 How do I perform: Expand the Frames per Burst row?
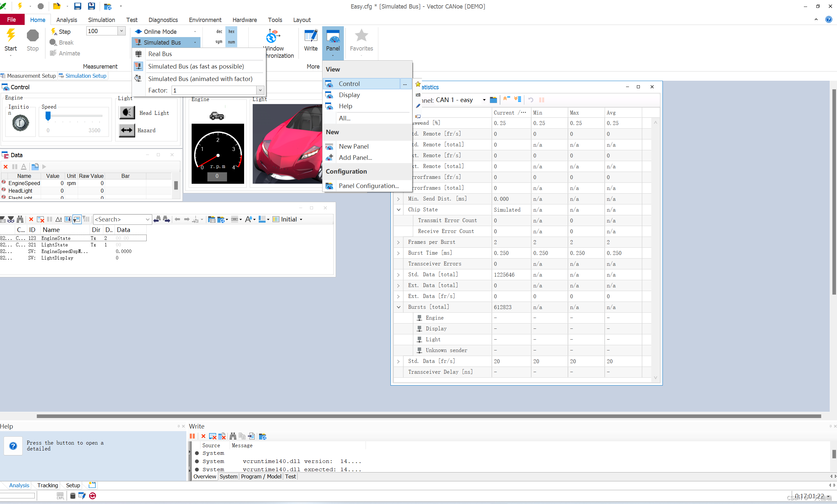coord(399,242)
